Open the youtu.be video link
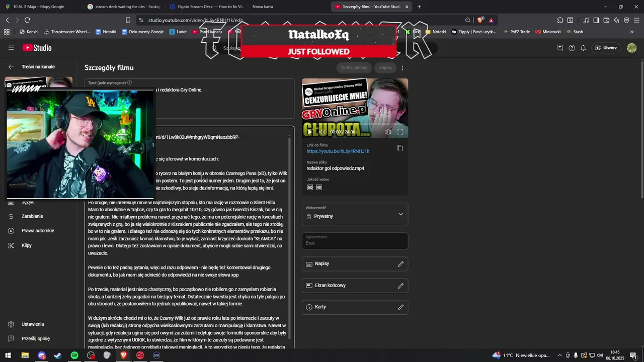The image size is (644, 362). tap(338, 151)
